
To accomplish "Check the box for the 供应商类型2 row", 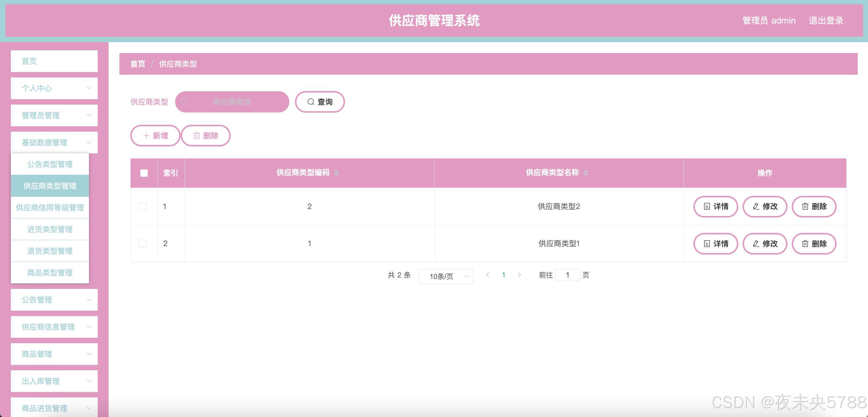I will [143, 206].
